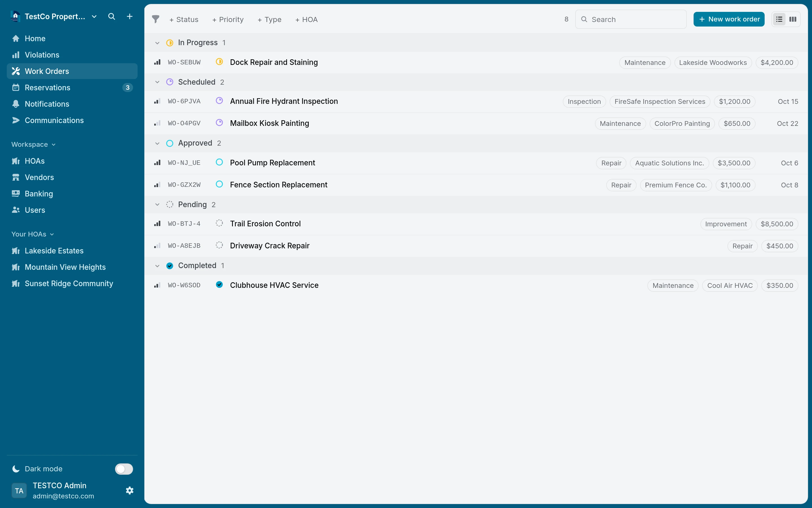812x508 pixels.
Task: Open Users page in sidebar
Action: coord(72,210)
